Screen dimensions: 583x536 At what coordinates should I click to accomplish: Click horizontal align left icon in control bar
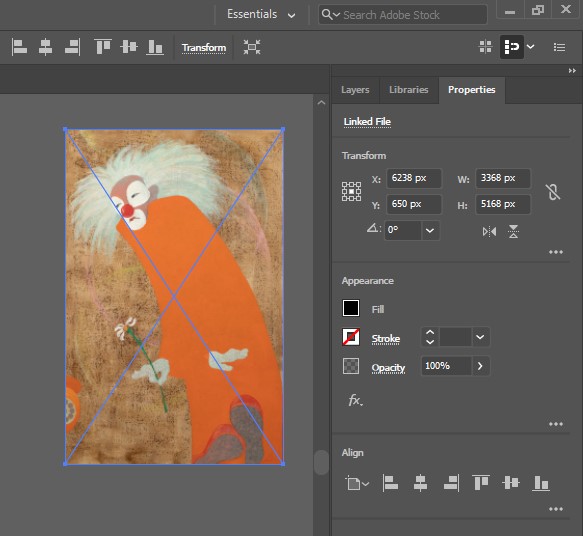click(x=19, y=47)
